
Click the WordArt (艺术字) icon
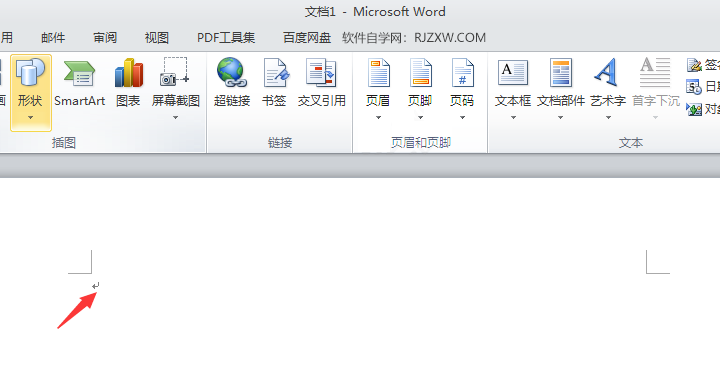coord(606,72)
